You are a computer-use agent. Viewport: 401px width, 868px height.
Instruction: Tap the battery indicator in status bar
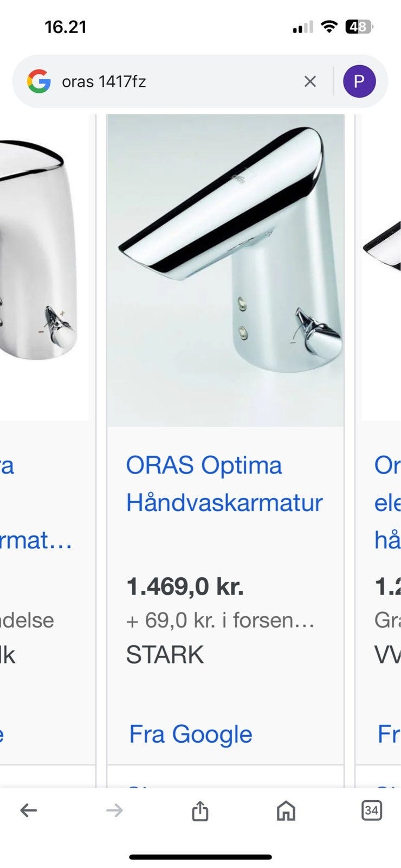coord(359,27)
